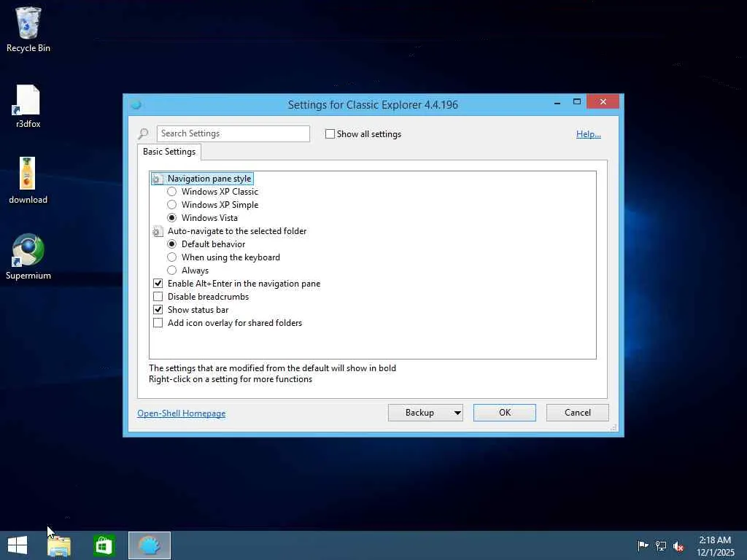Select the Supermium desktop shortcut

(x=28, y=257)
